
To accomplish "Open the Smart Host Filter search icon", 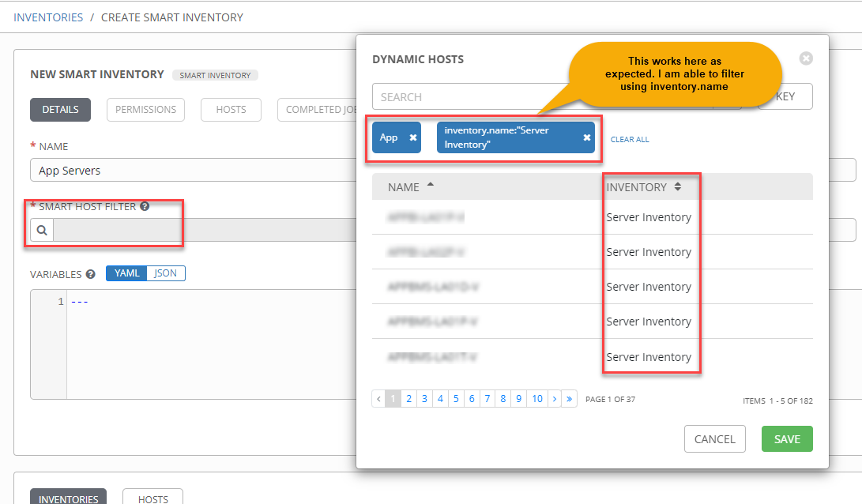I will tap(42, 230).
